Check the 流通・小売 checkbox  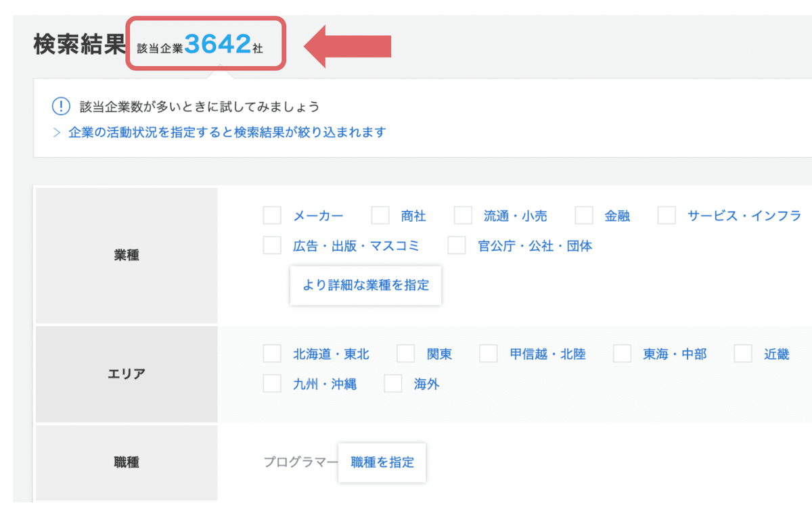[463, 216]
